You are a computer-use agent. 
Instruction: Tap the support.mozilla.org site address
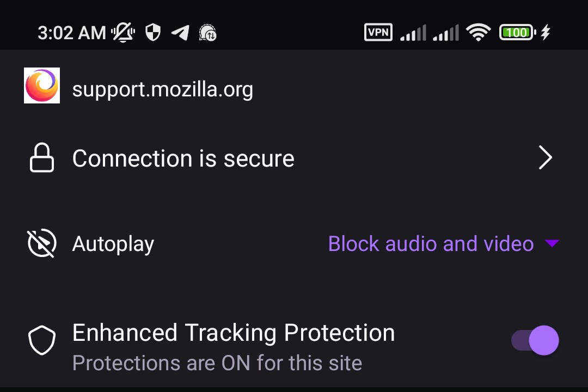click(x=162, y=89)
